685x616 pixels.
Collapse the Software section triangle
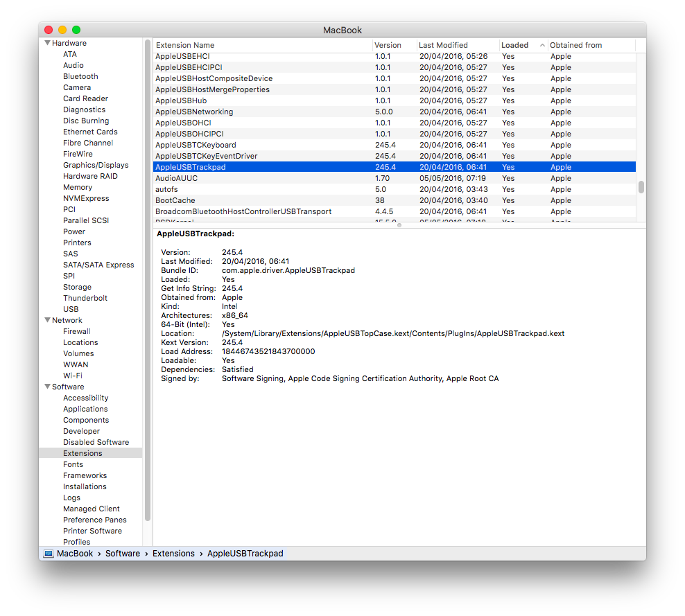point(47,387)
